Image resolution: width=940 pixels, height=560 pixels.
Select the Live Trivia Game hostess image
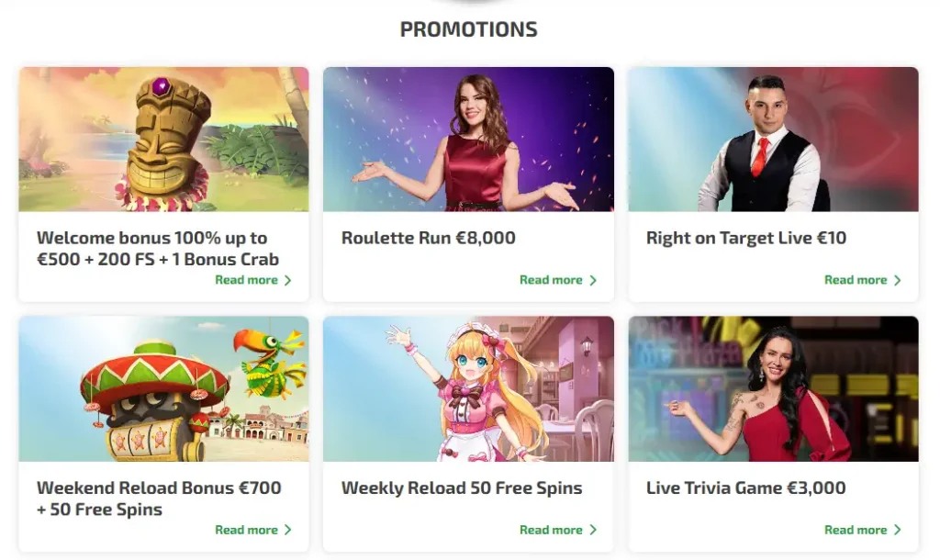773,389
